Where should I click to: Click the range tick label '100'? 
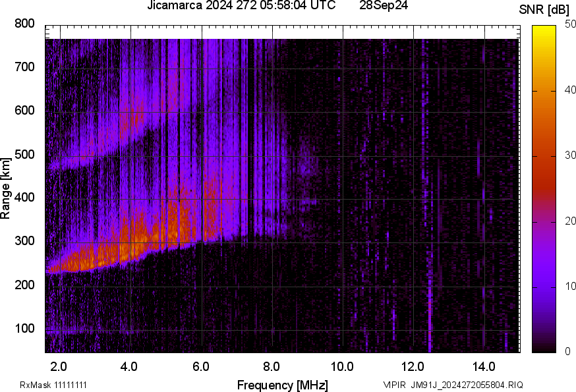click(24, 328)
